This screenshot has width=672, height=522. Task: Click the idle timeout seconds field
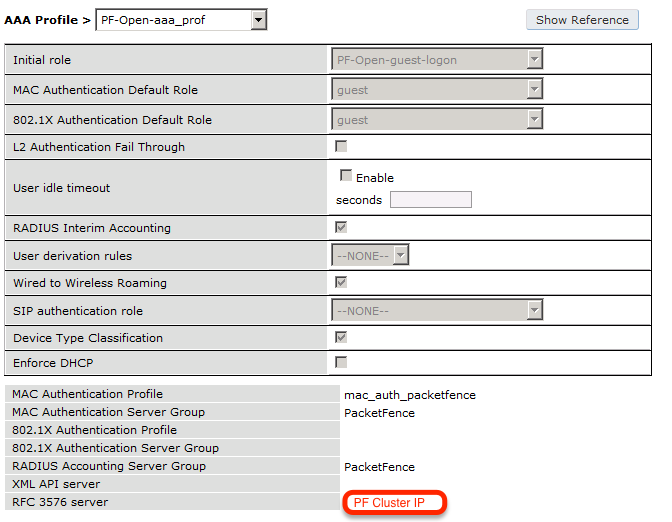pyautogui.click(x=430, y=200)
